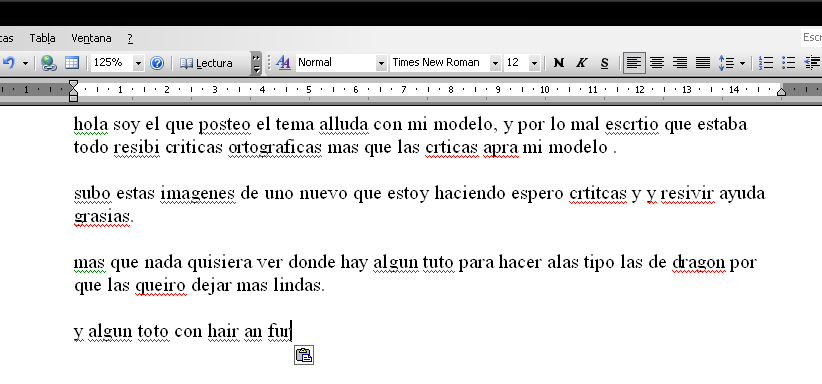Open toolbar options overflow arrows

coord(256,63)
